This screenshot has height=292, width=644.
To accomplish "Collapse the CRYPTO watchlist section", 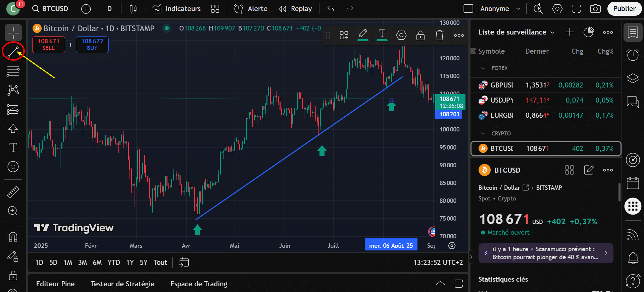I will coord(483,133).
